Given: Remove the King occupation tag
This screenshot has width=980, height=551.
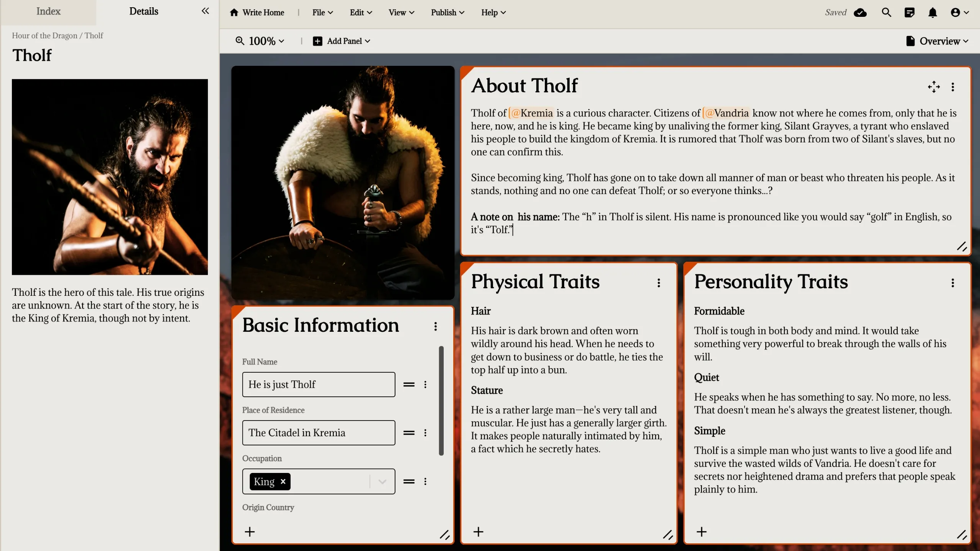Looking at the screenshot, I should point(283,481).
